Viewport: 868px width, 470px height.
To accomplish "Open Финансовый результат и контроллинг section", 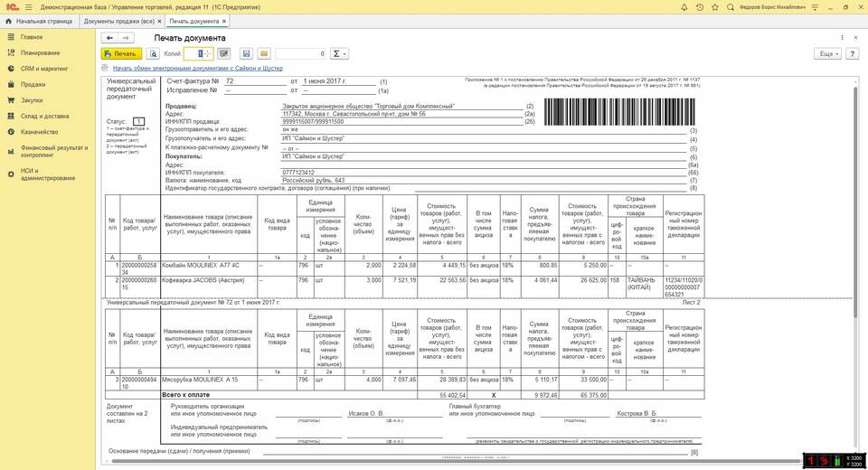I will pos(54,152).
